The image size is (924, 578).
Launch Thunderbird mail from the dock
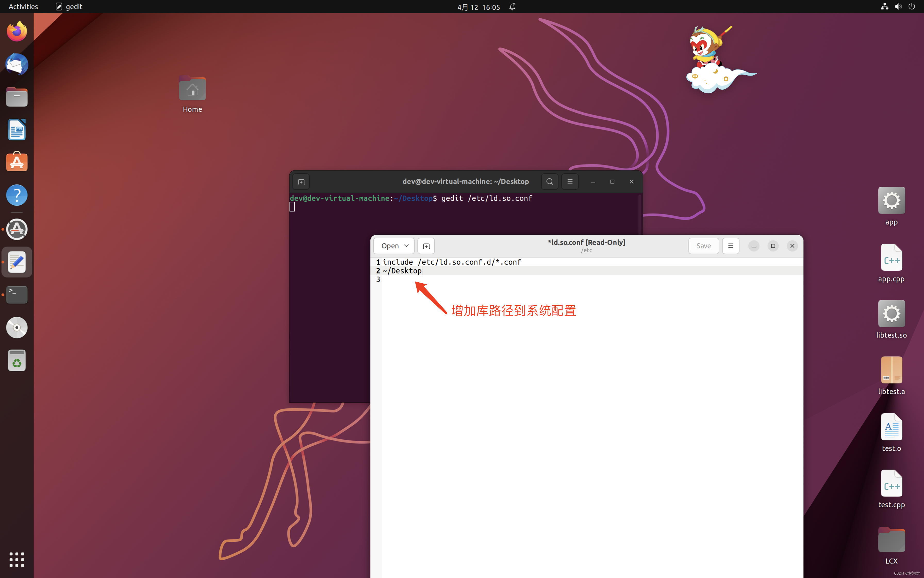(17, 64)
